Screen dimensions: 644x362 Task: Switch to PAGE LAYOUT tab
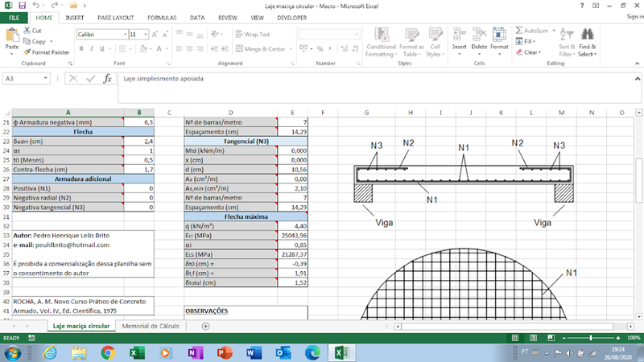[115, 18]
